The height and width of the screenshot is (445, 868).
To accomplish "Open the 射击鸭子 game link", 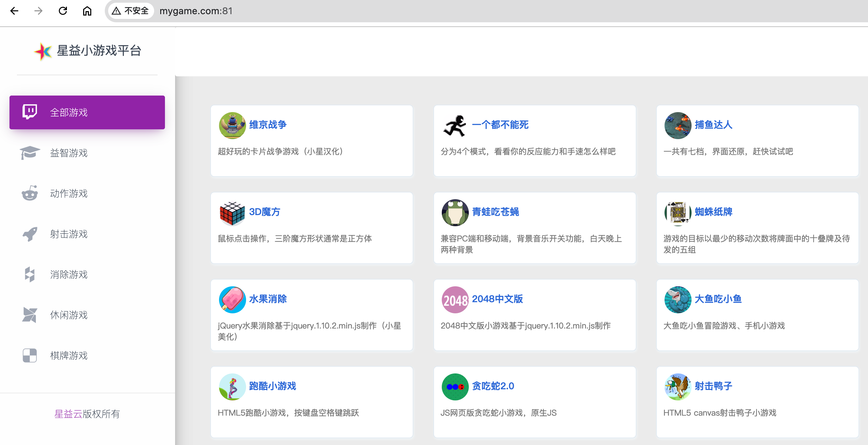I will [714, 386].
